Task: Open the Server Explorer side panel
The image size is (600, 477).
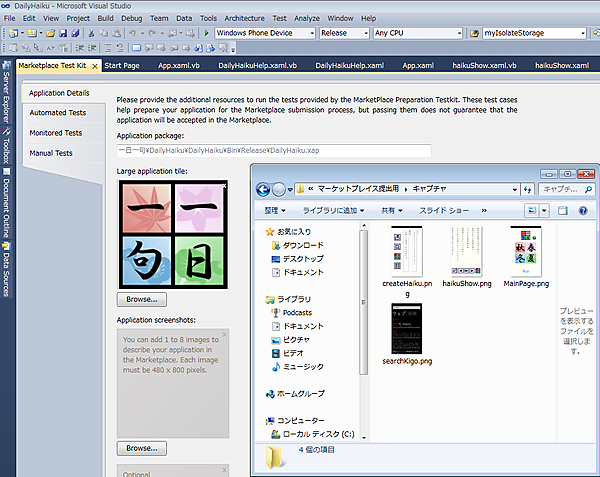Action: pyautogui.click(x=6, y=102)
